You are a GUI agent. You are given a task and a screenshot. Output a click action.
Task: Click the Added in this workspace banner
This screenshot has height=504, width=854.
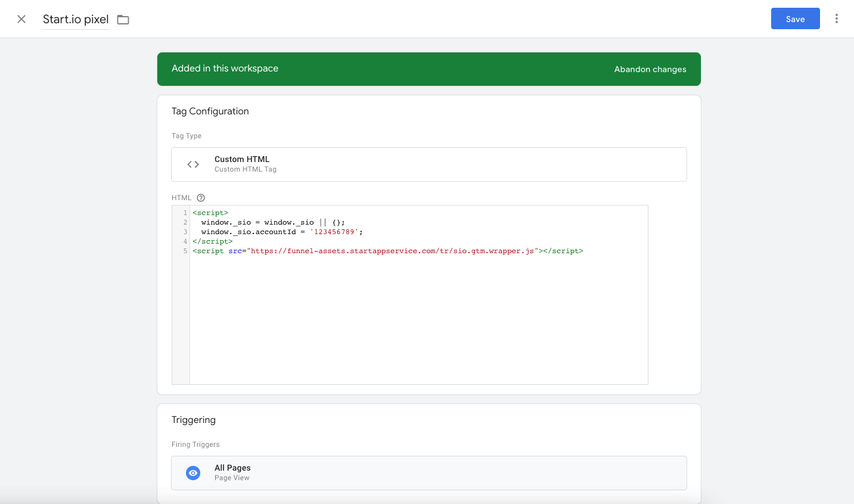click(225, 69)
